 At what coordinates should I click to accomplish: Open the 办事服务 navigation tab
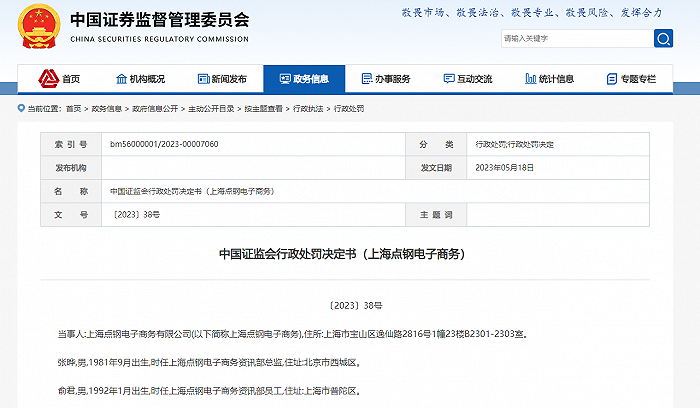click(x=386, y=79)
